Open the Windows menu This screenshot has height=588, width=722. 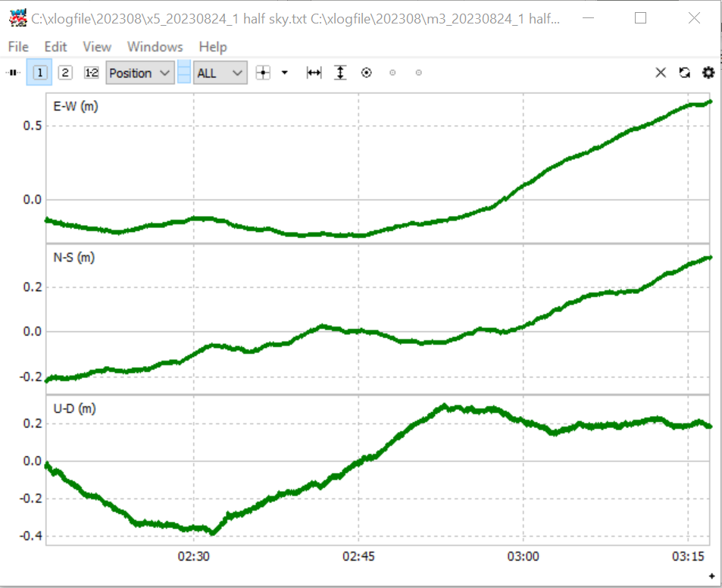pyautogui.click(x=155, y=47)
